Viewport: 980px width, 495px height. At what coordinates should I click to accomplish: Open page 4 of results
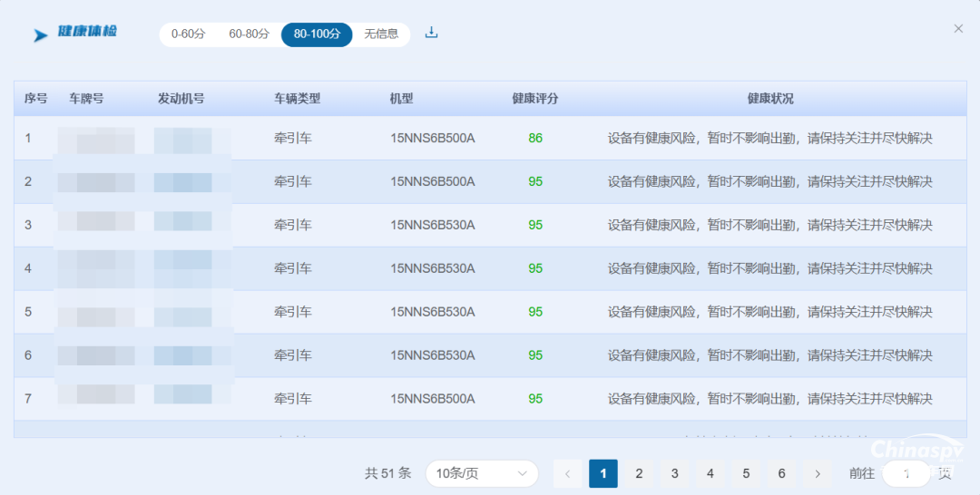[x=710, y=473]
